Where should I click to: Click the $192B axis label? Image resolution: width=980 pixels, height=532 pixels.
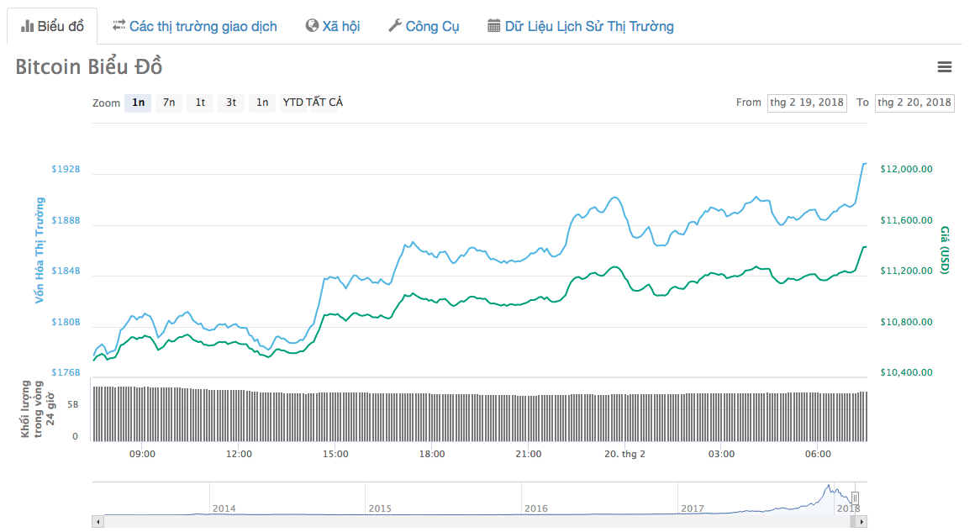(66, 170)
